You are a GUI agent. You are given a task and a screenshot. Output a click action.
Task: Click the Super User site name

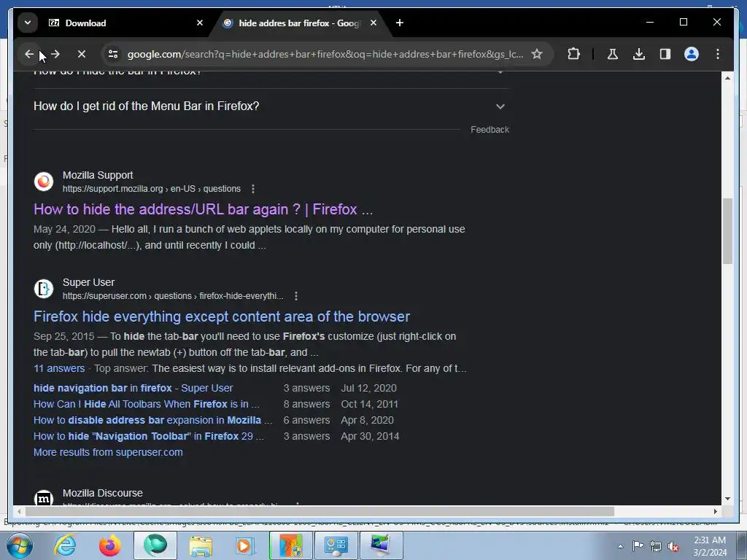click(88, 282)
